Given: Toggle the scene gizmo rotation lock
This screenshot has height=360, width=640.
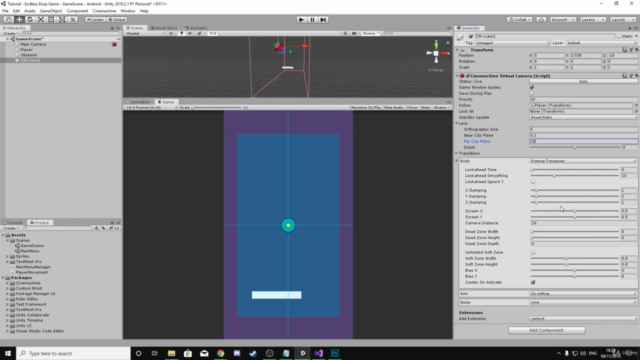Looking at the screenshot, I should [448, 42].
